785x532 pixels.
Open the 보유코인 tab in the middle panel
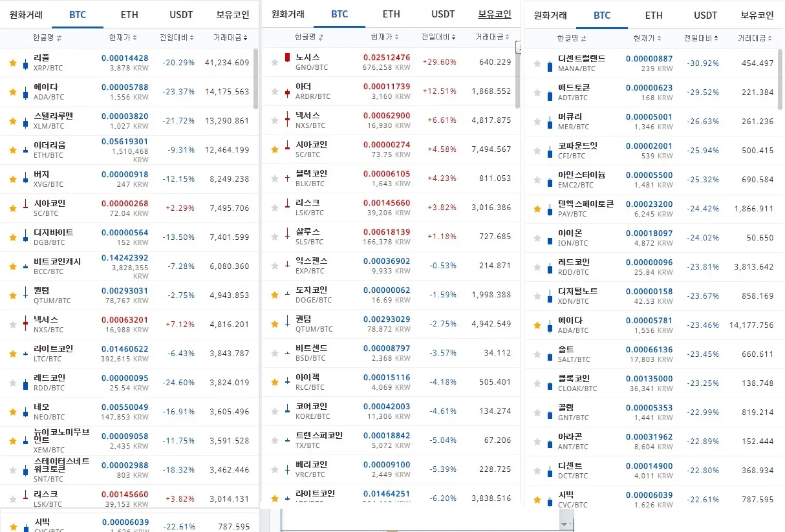coord(495,14)
